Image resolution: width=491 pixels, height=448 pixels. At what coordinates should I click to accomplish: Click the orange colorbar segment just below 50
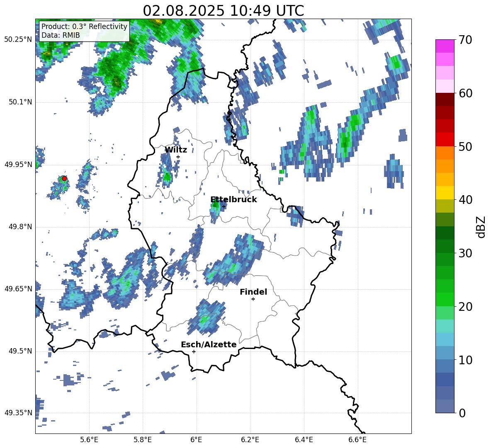click(445, 153)
